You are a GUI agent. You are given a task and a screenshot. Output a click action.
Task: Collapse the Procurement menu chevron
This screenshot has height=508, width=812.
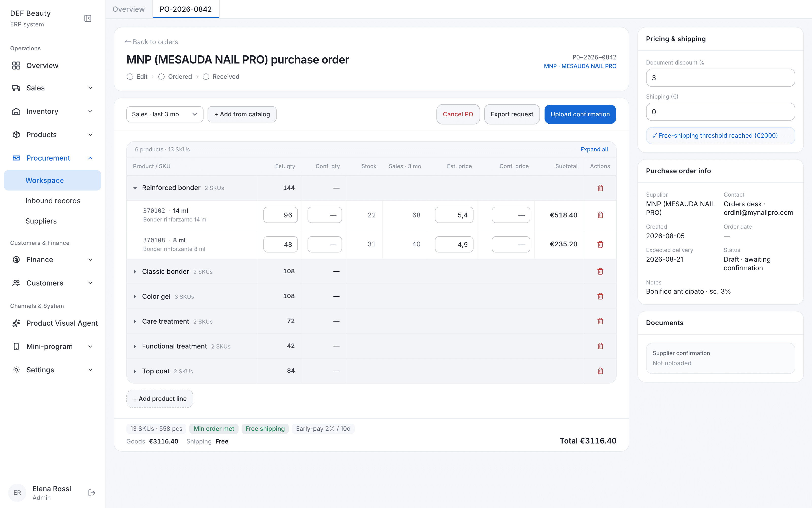[90, 158]
